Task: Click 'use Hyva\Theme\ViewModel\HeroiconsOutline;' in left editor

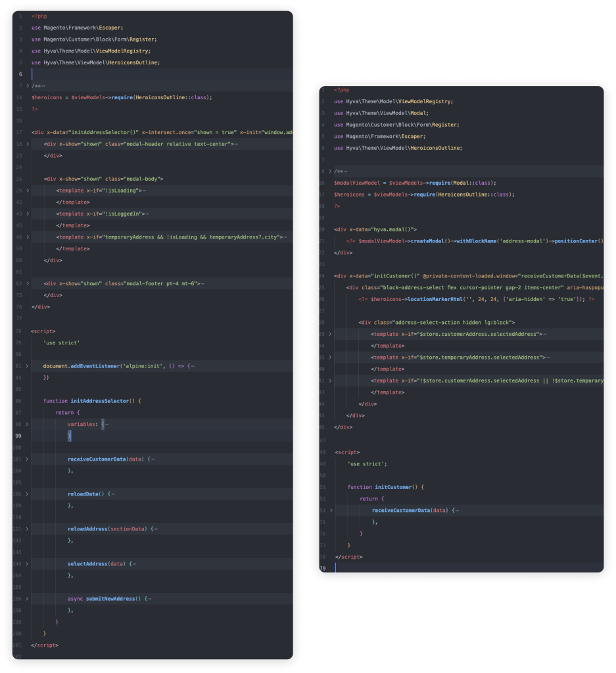Action: coord(96,62)
